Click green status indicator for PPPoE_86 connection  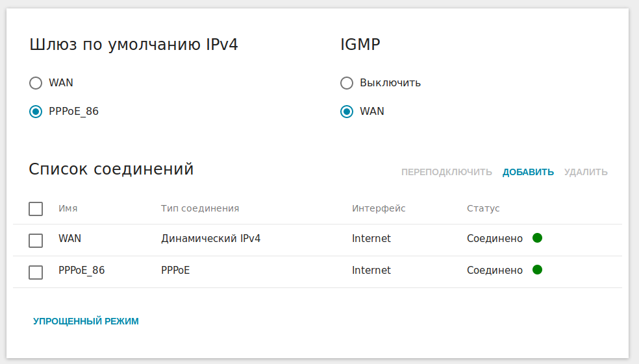coord(537,269)
